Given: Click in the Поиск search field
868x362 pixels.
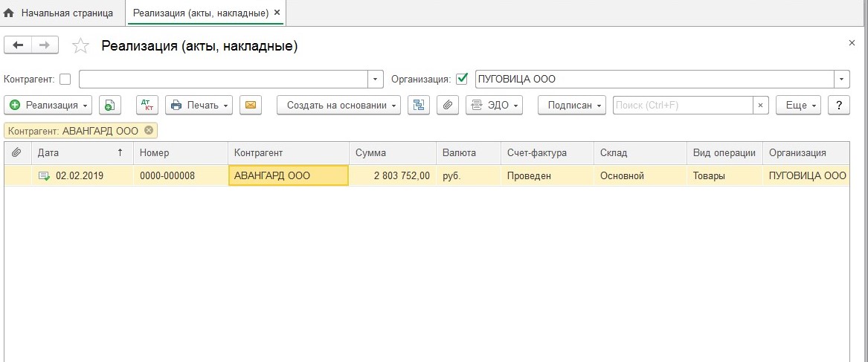Looking at the screenshot, I should [682, 106].
